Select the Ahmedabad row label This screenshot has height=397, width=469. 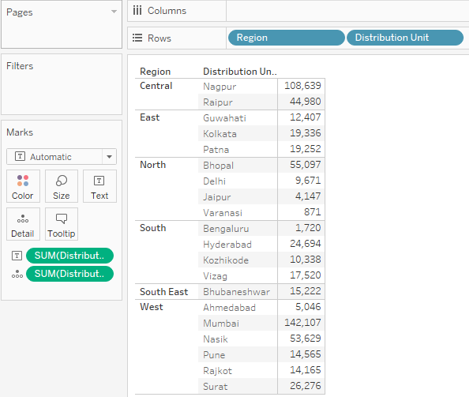[229, 308]
